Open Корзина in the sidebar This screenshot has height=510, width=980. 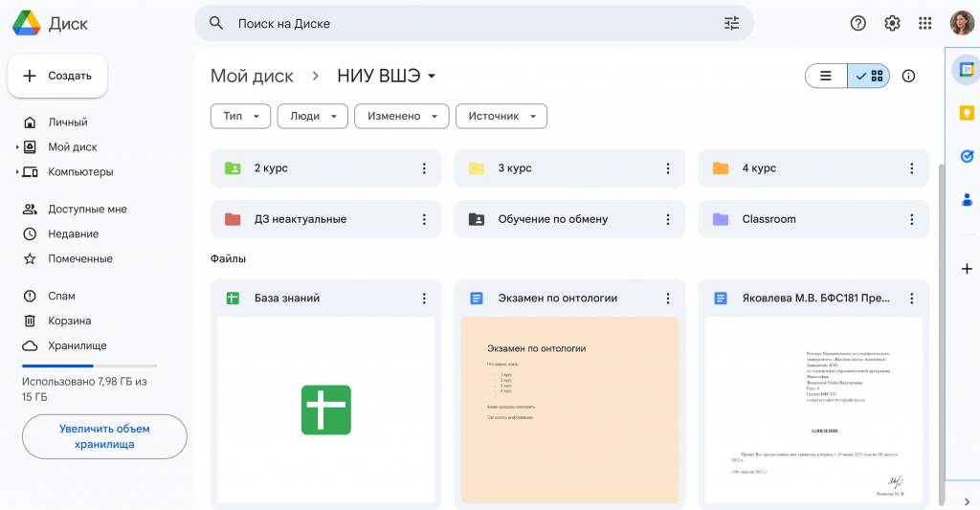point(70,322)
